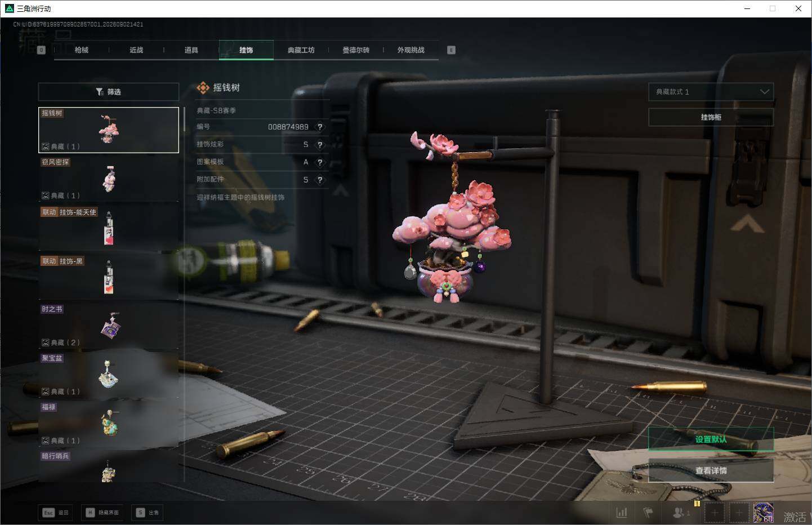Click the help icon beside 挂饰炫彩
Viewport: 812px width, 525px height.
(320, 145)
